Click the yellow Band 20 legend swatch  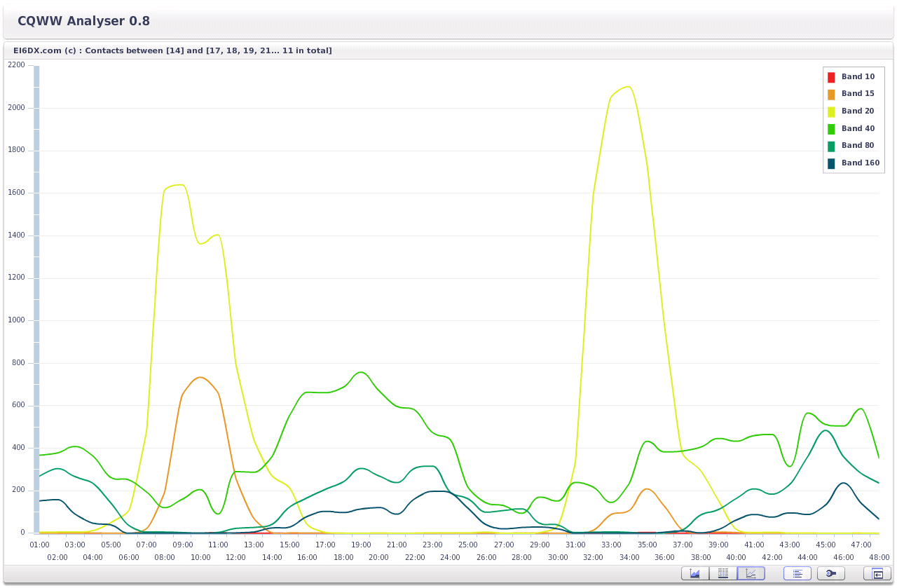tap(831, 111)
